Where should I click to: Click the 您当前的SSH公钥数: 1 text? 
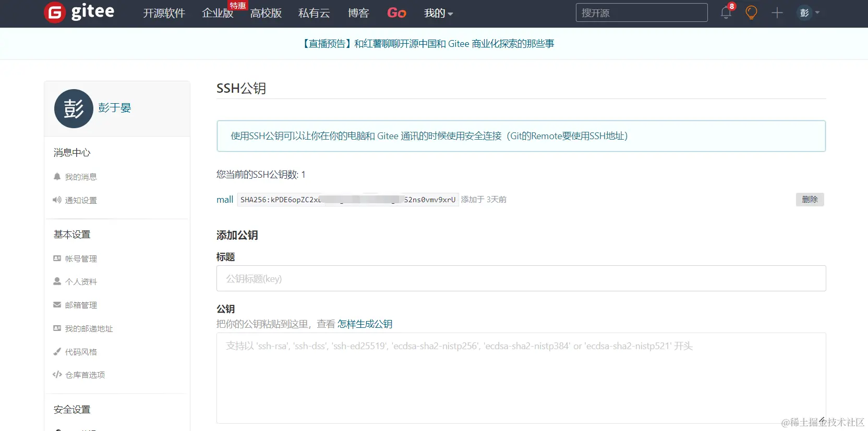261,175
